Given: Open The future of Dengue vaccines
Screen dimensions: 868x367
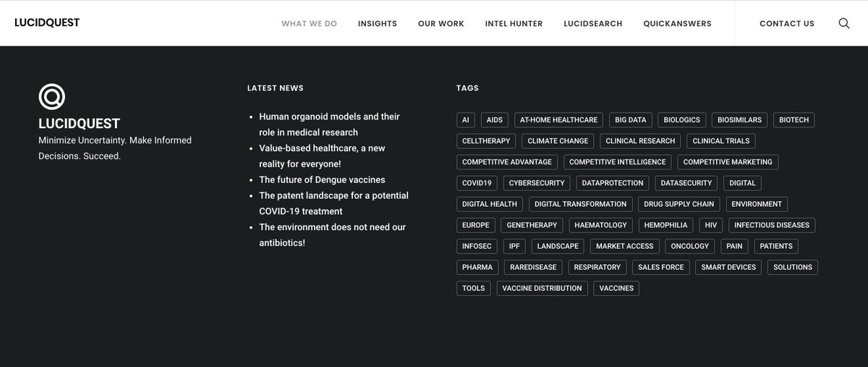Looking at the screenshot, I should [322, 180].
